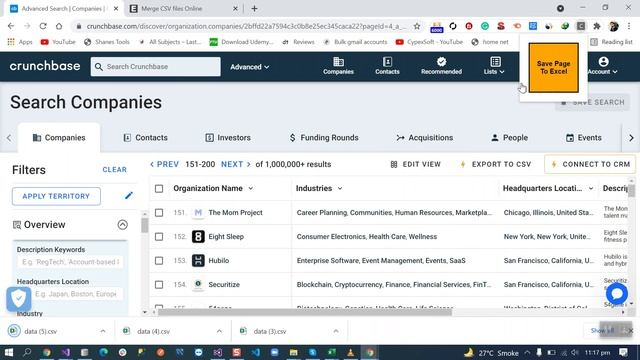640x360 pixels.
Task: Click the left arrow beside the tabs
Action: pyautogui.click(x=9, y=138)
